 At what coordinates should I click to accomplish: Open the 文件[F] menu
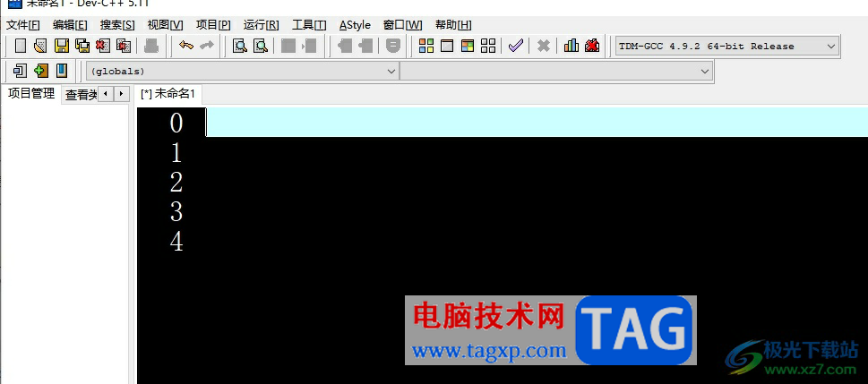[x=22, y=25]
